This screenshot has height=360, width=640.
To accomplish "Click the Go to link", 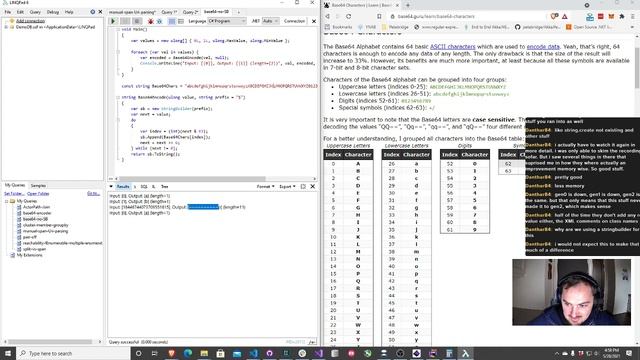I will tap(93, 193).
